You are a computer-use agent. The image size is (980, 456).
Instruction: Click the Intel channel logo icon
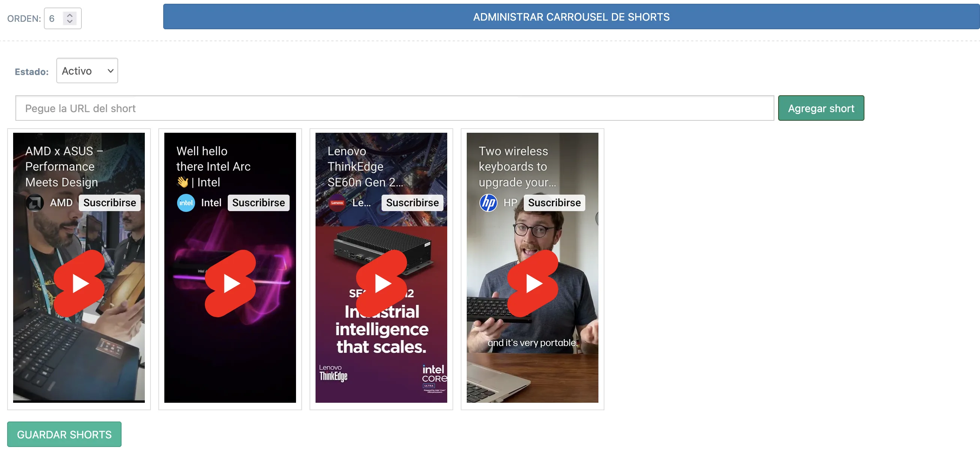tap(186, 203)
